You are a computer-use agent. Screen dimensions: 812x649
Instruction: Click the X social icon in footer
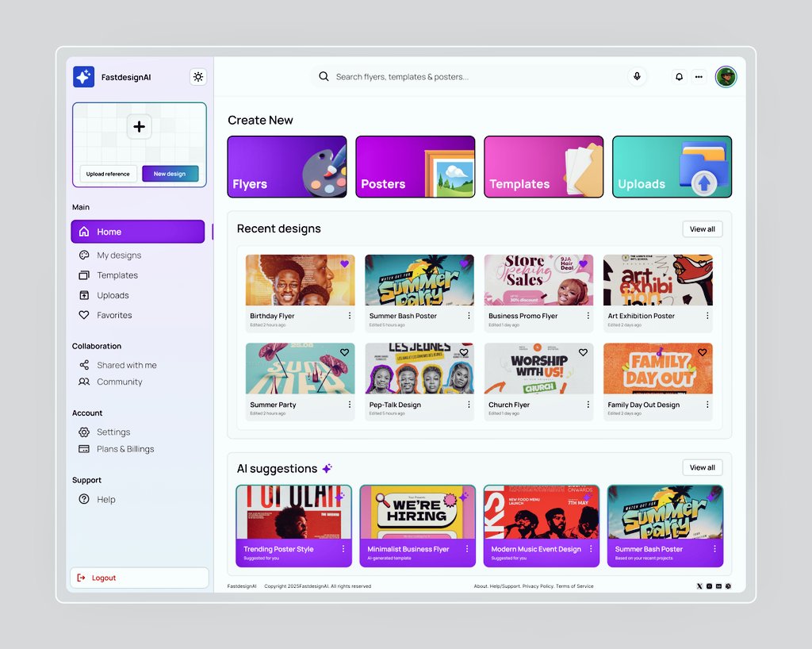[x=699, y=586]
